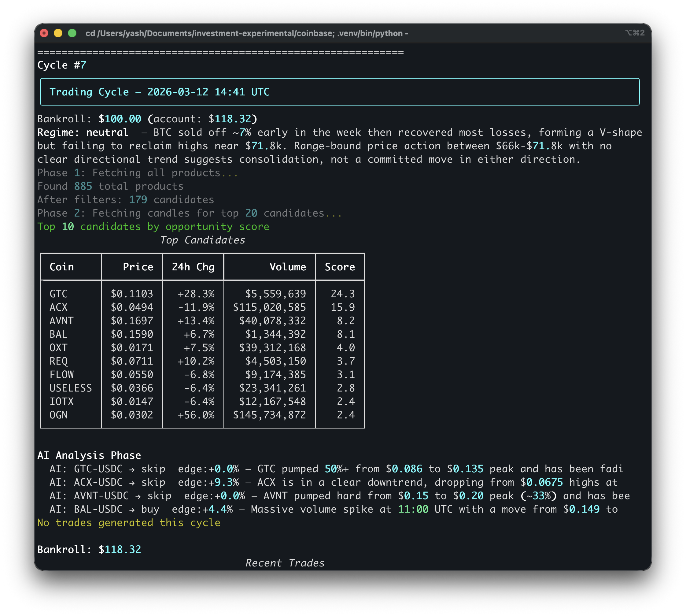Click the '+28.3%' change for GTC
The height and width of the screenshot is (616, 686).
pyautogui.click(x=196, y=294)
